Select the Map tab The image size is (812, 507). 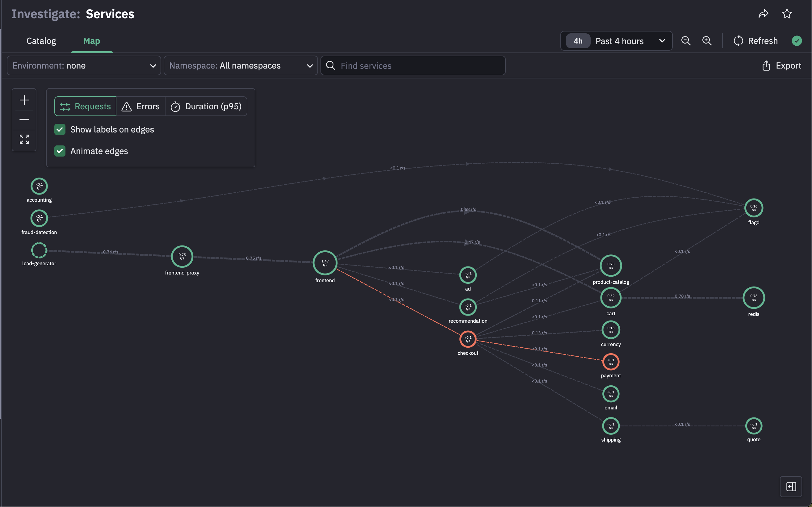pos(91,41)
